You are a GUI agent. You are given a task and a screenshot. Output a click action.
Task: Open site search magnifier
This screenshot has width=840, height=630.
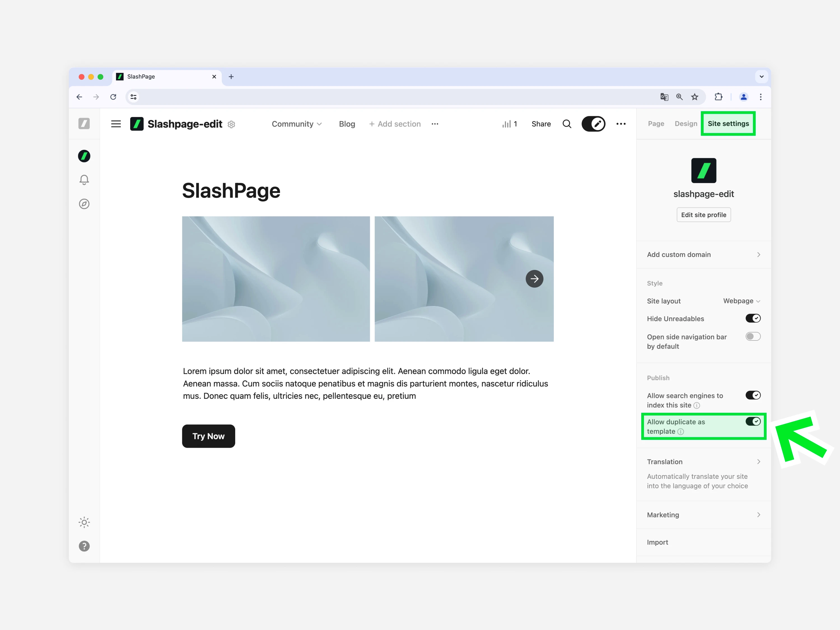click(x=567, y=124)
